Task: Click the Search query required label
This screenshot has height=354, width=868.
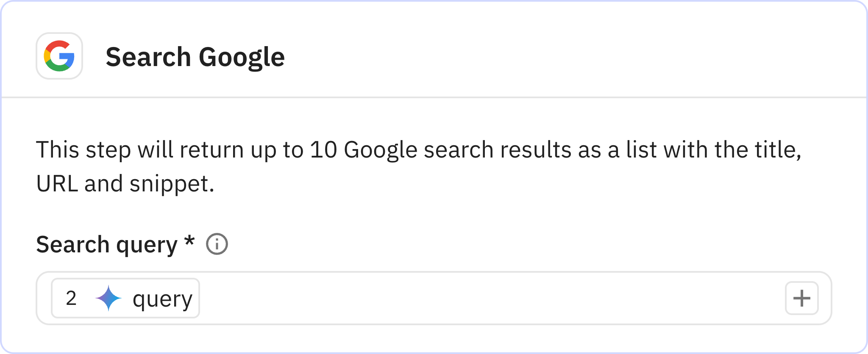Action: (x=114, y=243)
